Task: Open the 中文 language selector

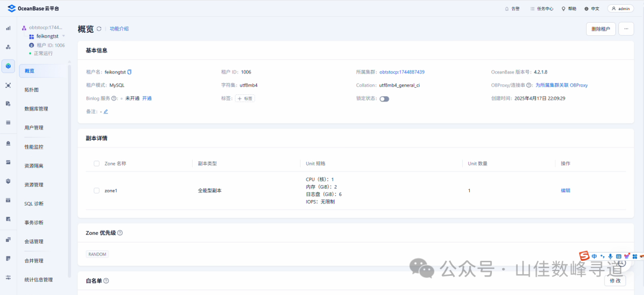Action: coord(592,8)
